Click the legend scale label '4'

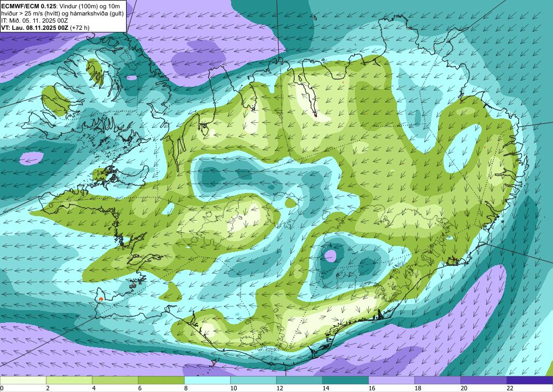(x=94, y=389)
